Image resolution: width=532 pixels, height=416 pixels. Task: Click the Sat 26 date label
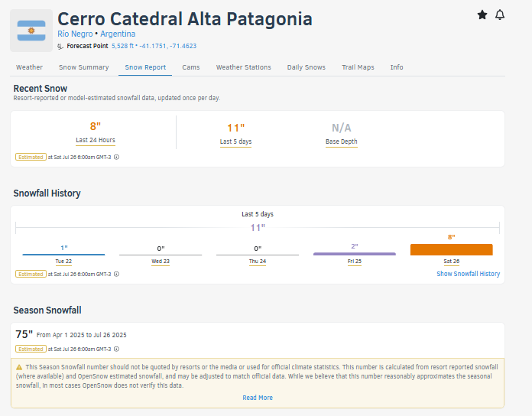(451, 262)
